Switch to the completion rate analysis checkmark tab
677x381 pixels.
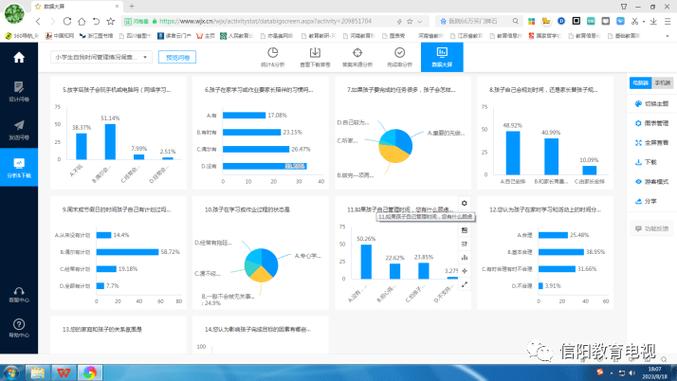399,57
